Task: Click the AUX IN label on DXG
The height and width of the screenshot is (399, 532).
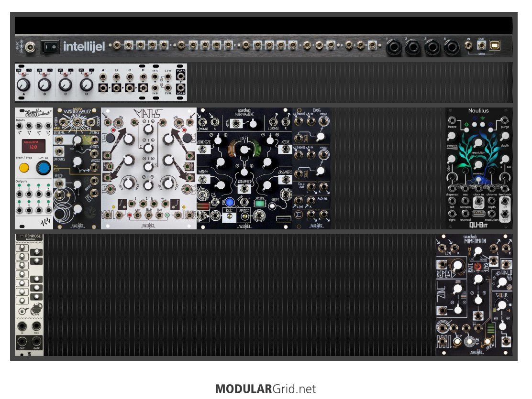Action: 322,199
